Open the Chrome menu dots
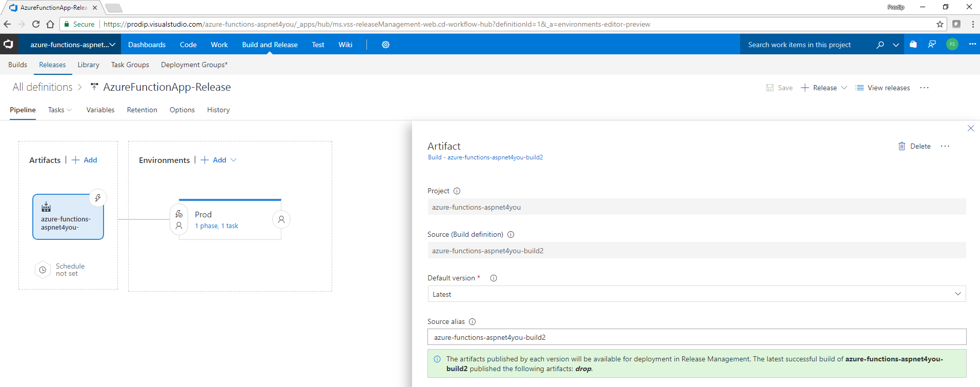 click(x=973, y=24)
